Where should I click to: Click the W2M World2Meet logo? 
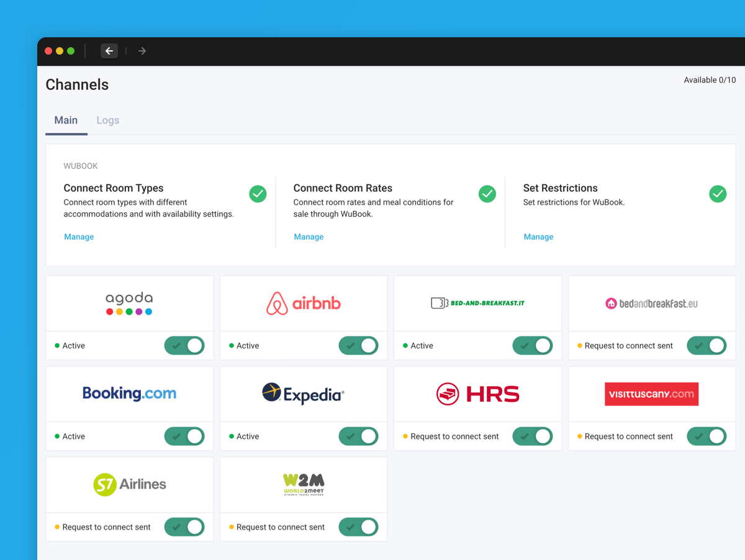coord(304,484)
